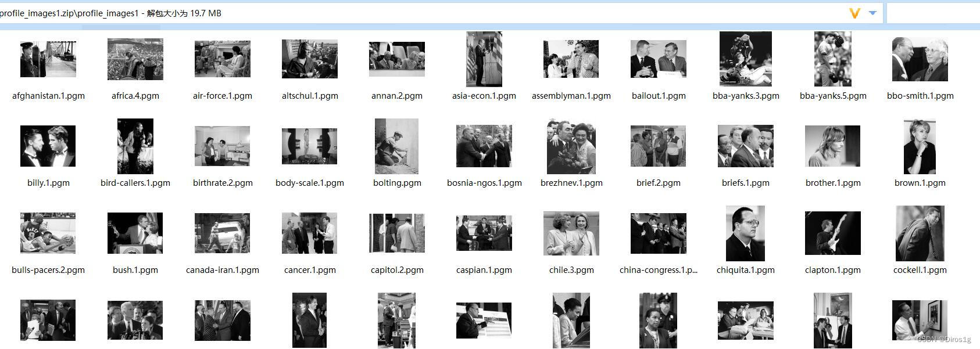Click the file name bbo-smith.1.pgm
The height and width of the screenshot is (349, 980).
coord(920,96)
